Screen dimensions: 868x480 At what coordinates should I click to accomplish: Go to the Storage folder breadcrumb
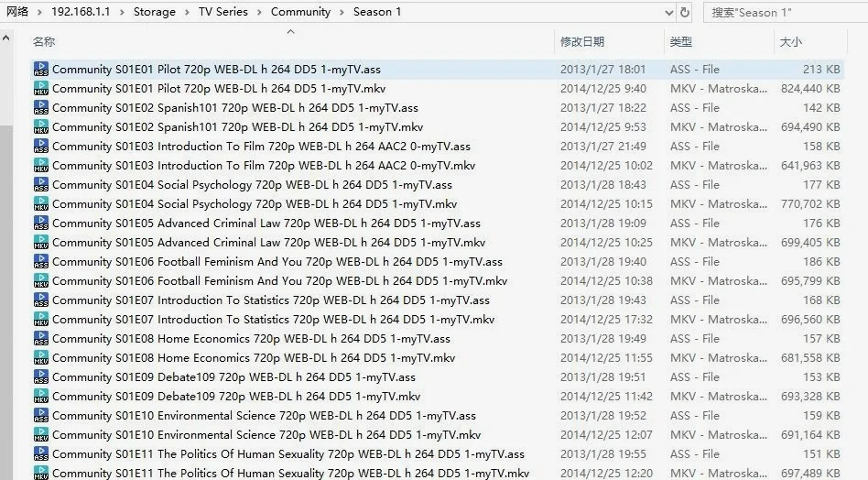point(155,12)
